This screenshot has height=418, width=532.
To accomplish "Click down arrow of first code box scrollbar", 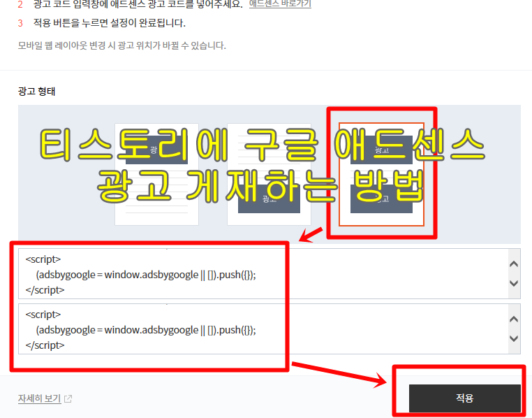I will point(514,283).
